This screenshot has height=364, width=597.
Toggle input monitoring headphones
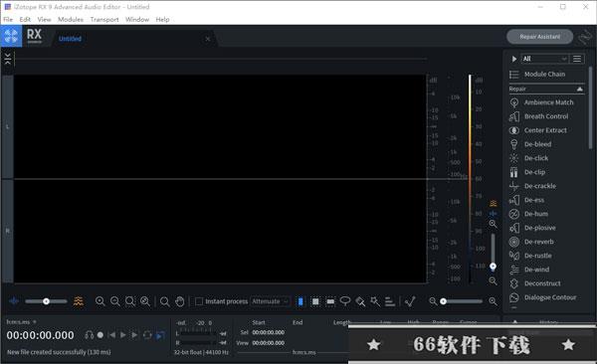(90, 335)
